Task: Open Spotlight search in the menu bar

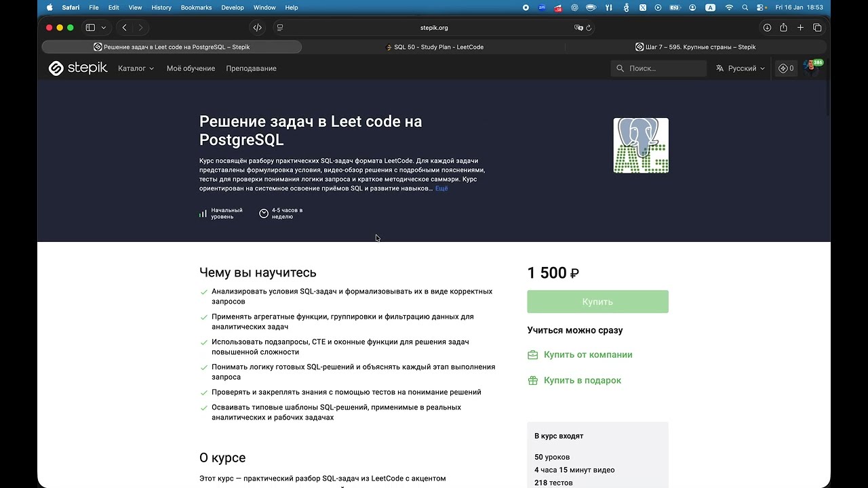Action: (x=745, y=7)
